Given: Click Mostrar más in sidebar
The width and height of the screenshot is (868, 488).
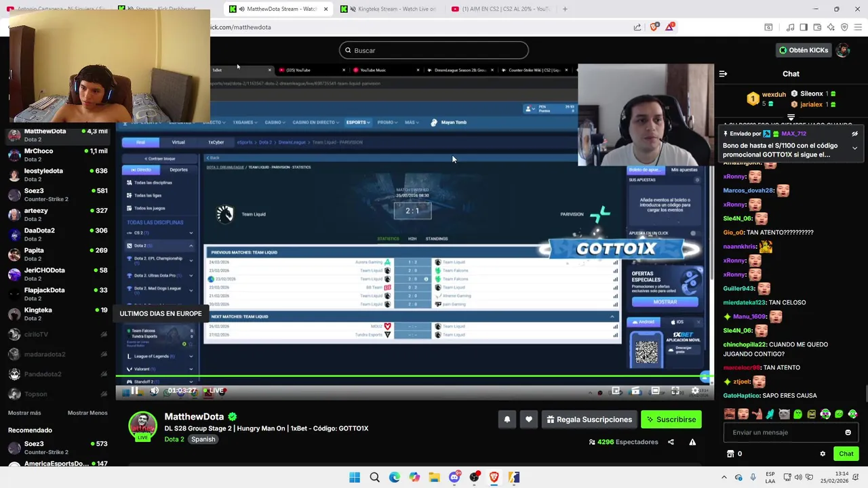Looking at the screenshot, I should [x=24, y=413].
